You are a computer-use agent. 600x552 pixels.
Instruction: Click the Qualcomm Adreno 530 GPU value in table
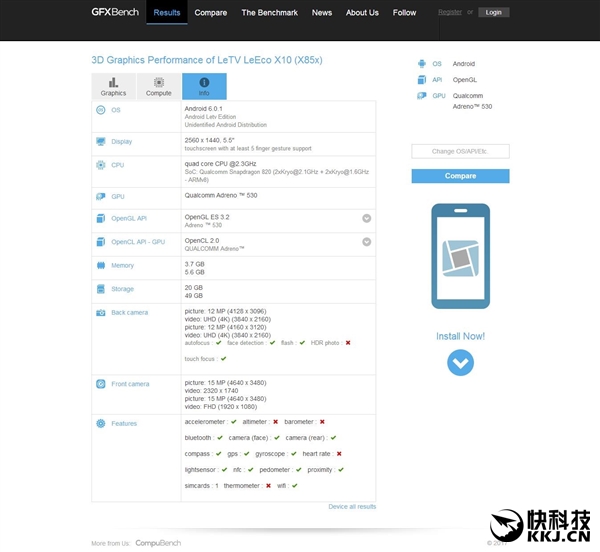point(221,195)
